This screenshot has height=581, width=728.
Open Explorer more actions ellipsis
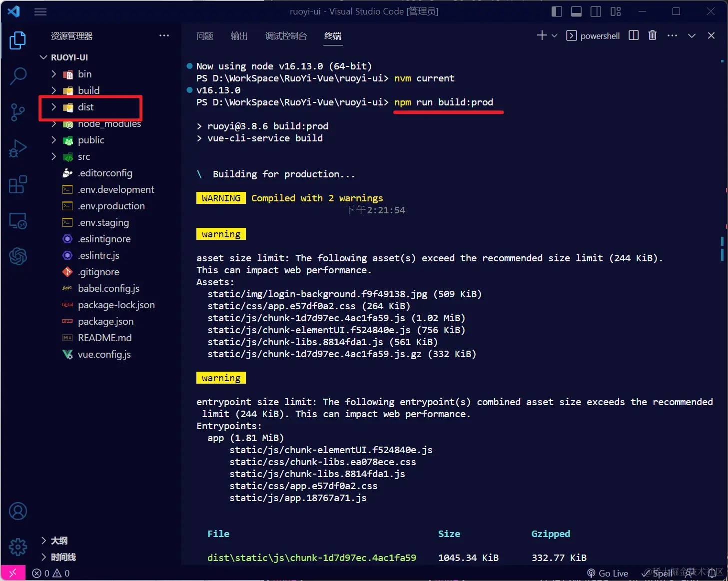164,35
